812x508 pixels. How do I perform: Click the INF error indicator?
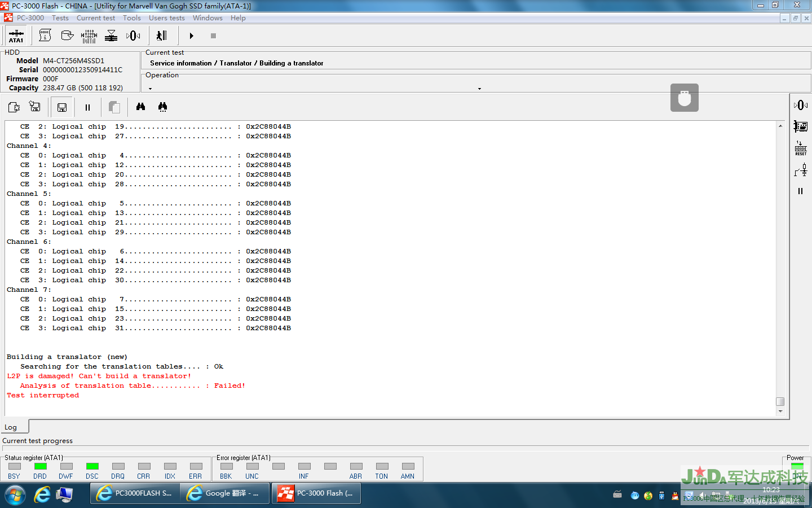pyautogui.click(x=304, y=466)
